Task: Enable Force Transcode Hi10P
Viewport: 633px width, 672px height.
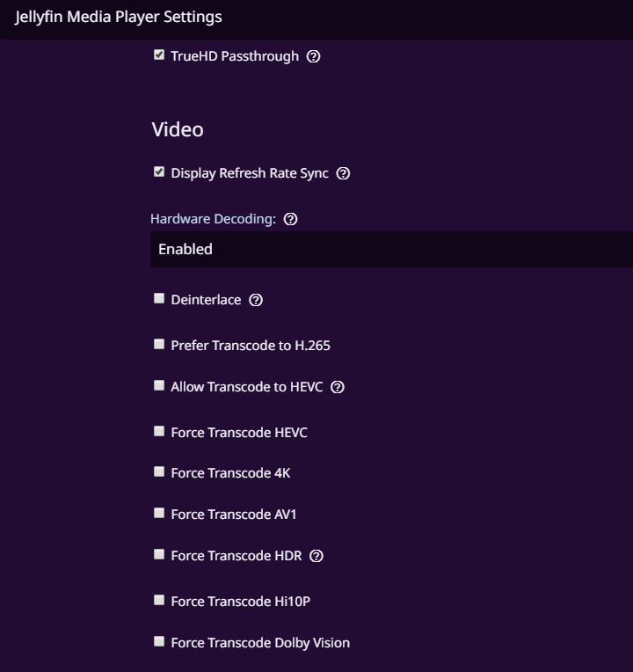Action: 159,601
